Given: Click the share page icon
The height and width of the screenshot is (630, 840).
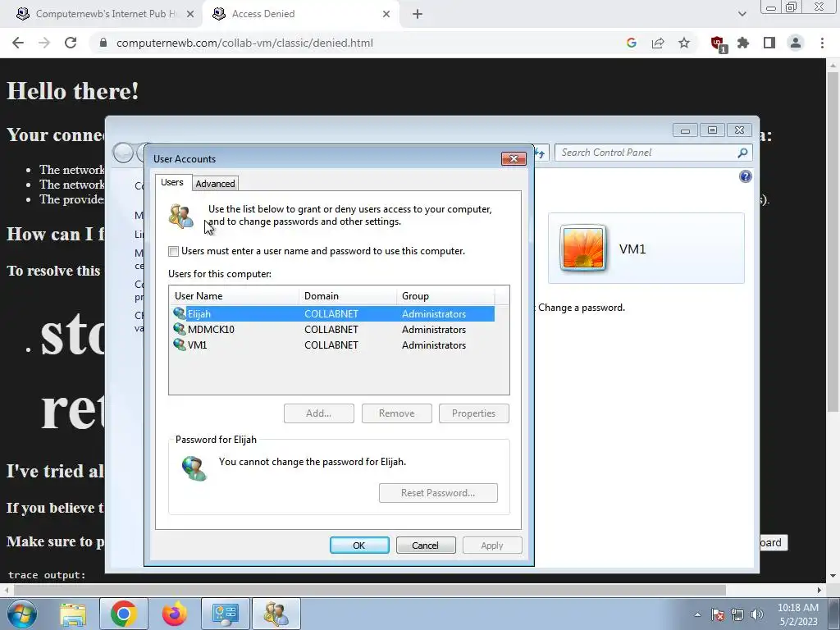Looking at the screenshot, I should tap(658, 43).
